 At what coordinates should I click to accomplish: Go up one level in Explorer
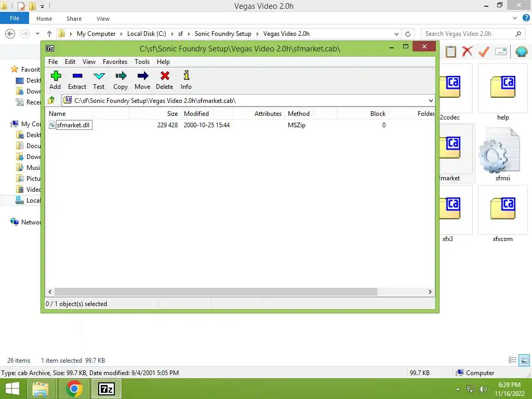[x=49, y=34]
